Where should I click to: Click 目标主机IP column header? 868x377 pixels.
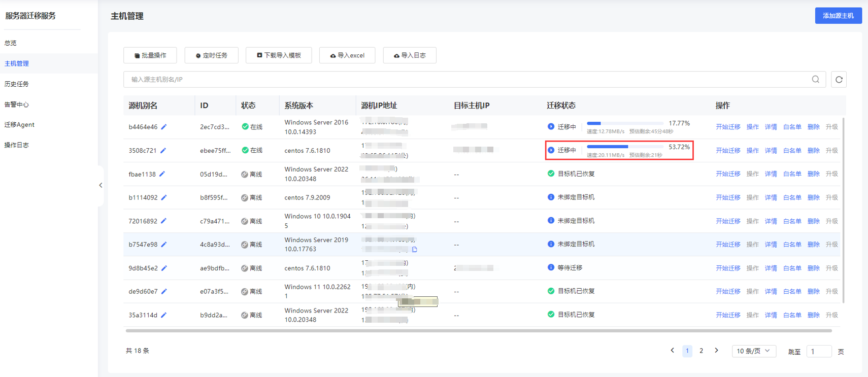(x=471, y=106)
